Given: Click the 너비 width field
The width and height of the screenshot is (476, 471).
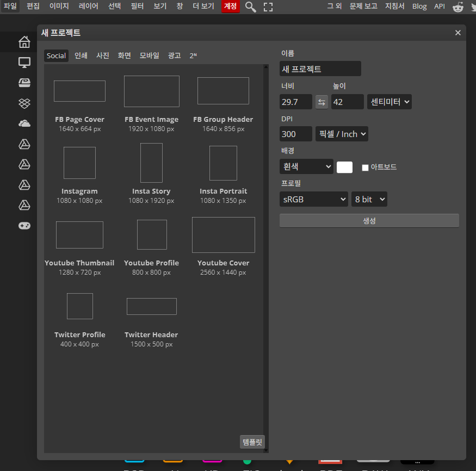Looking at the screenshot, I should pos(296,102).
